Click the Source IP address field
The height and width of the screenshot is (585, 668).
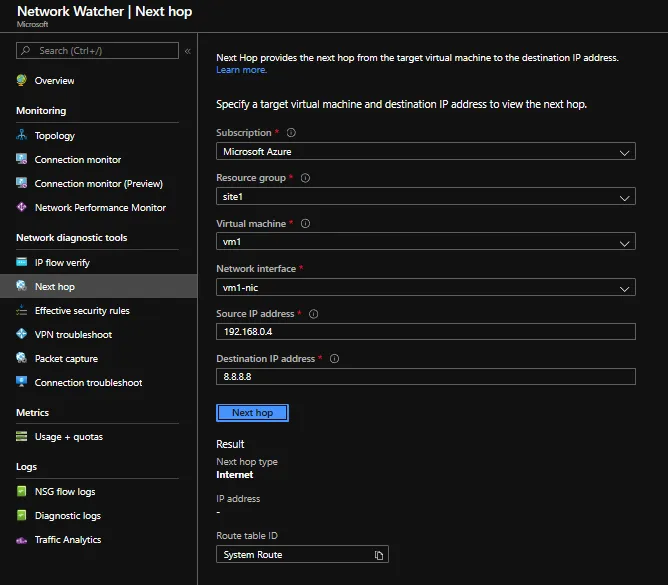tap(425, 332)
